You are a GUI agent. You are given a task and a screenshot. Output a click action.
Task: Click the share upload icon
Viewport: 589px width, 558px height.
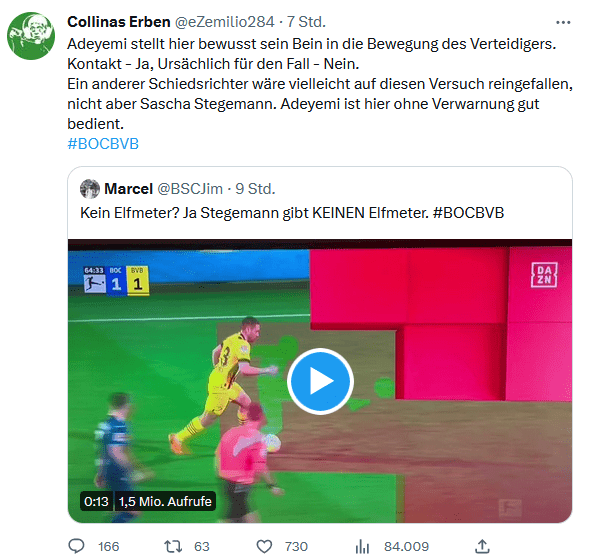point(482,546)
